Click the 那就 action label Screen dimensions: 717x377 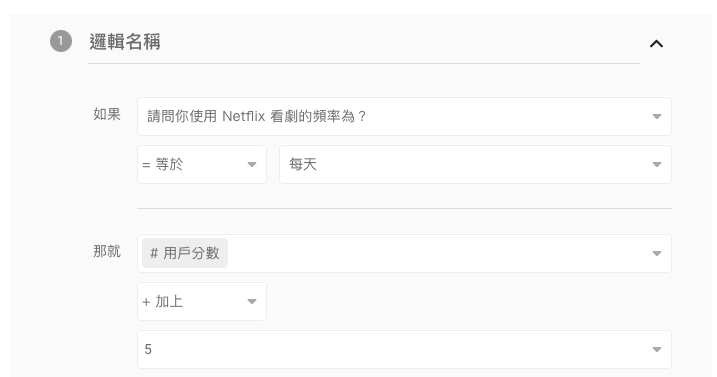coord(107,251)
